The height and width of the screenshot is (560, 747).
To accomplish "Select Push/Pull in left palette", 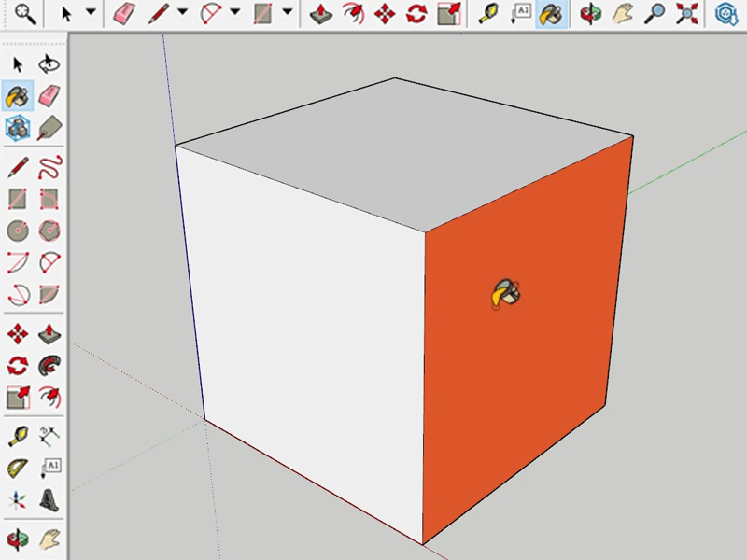I will click(x=49, y=334).
